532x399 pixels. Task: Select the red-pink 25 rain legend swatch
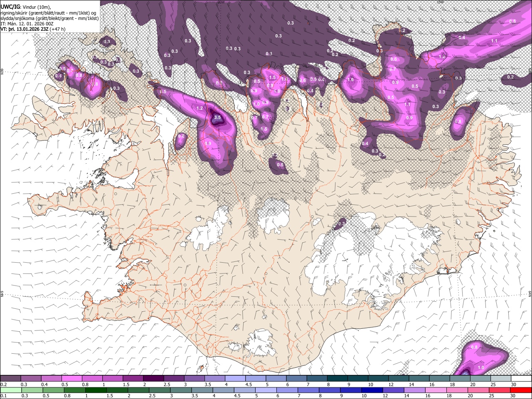click(500, 390)
